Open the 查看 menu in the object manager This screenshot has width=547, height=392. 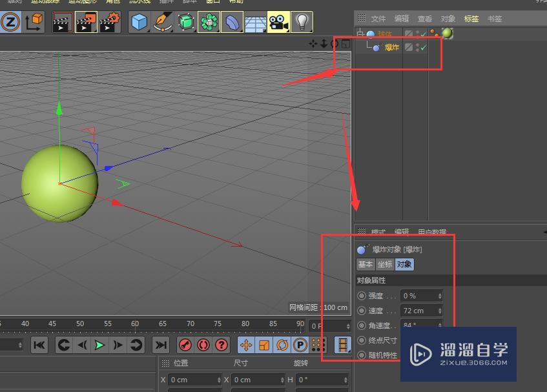pyautogui.click(x=424, y=19)
